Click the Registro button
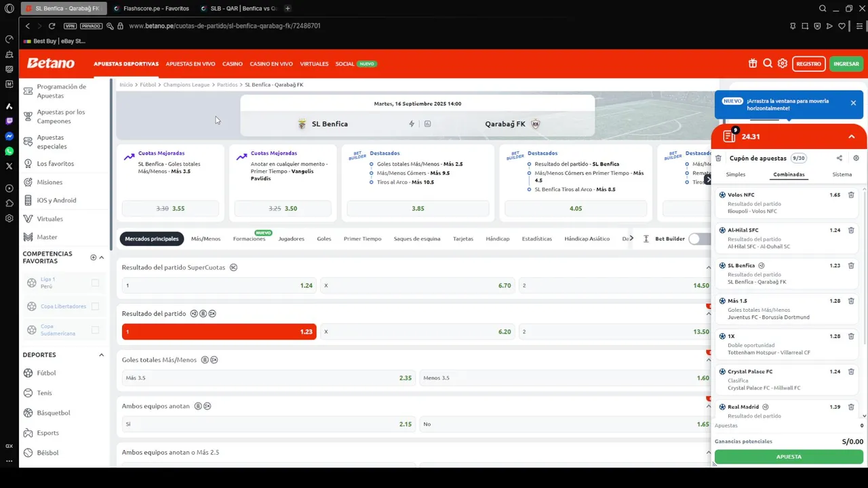The width and height of the screenshot is (868, 488). (808, 64)
